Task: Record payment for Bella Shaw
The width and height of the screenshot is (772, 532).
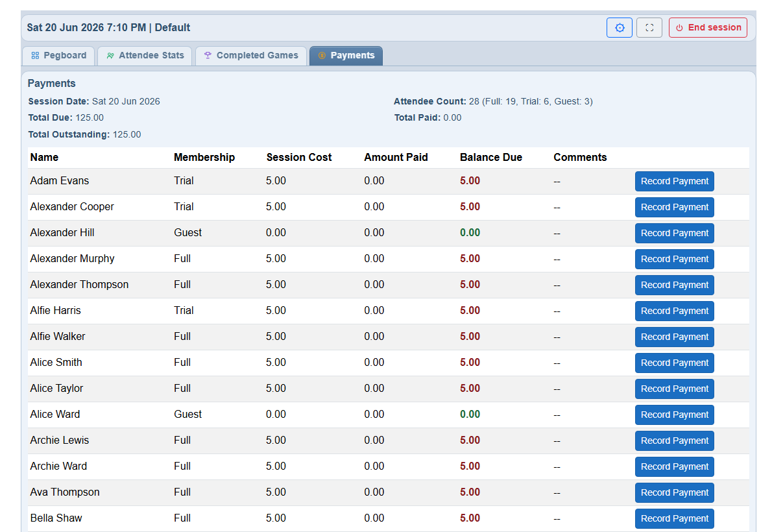Action: tap(675, 519)
